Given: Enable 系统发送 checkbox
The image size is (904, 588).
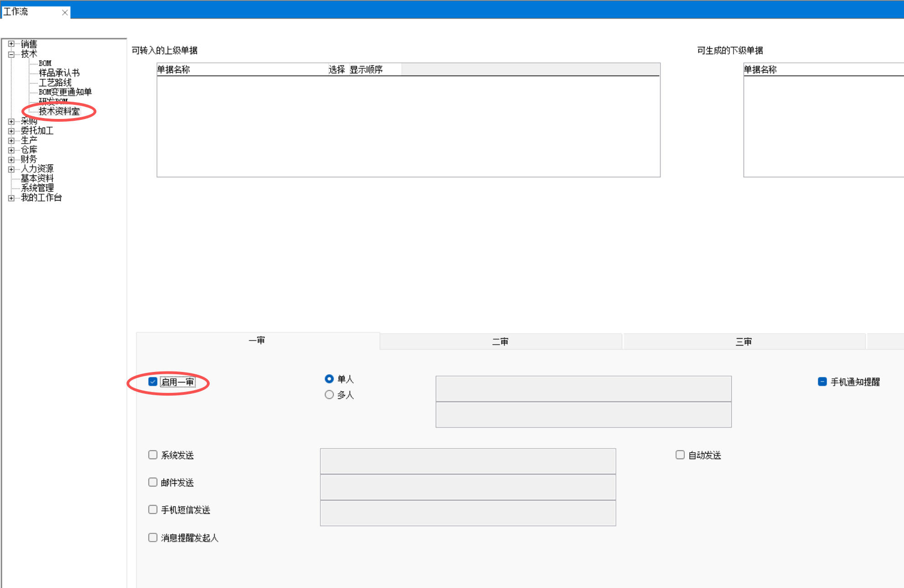Looking at the screenshot, I should [153, 455].
